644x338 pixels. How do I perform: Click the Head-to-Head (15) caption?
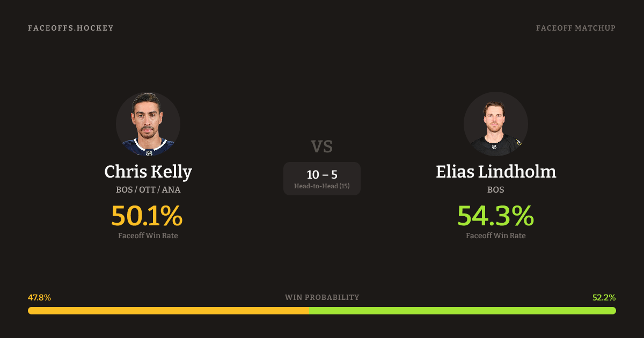point(322,186)
